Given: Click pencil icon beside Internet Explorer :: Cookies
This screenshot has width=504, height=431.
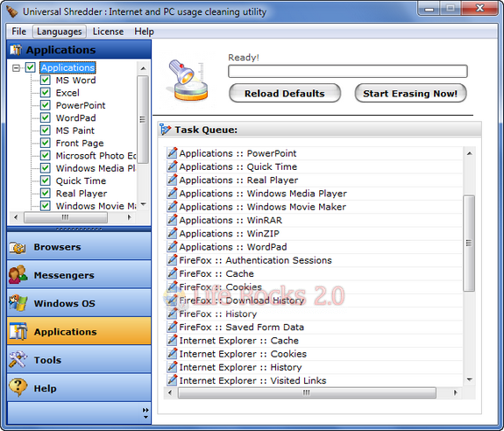Looking at the screenshot, I should pos(172,354).
